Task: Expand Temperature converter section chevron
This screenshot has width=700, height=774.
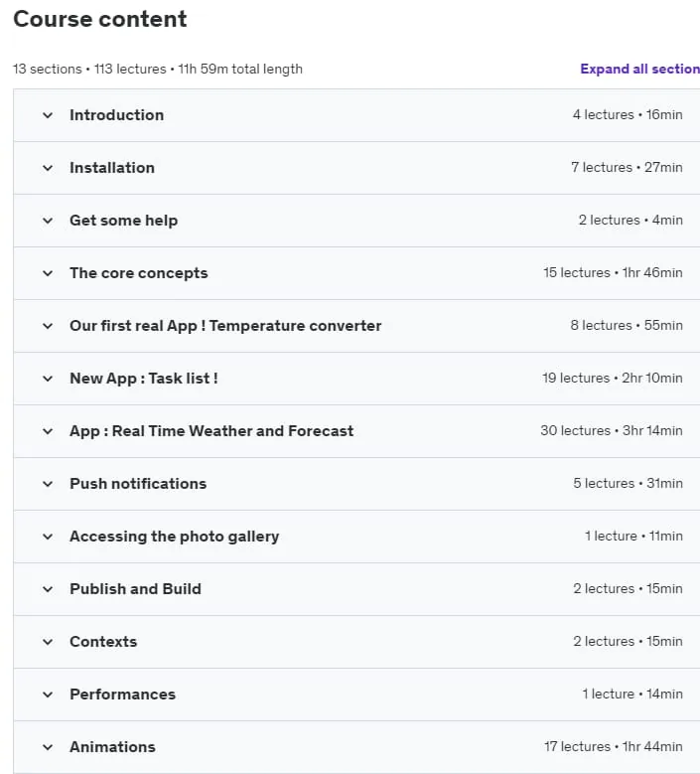Action: click(48, 326)
